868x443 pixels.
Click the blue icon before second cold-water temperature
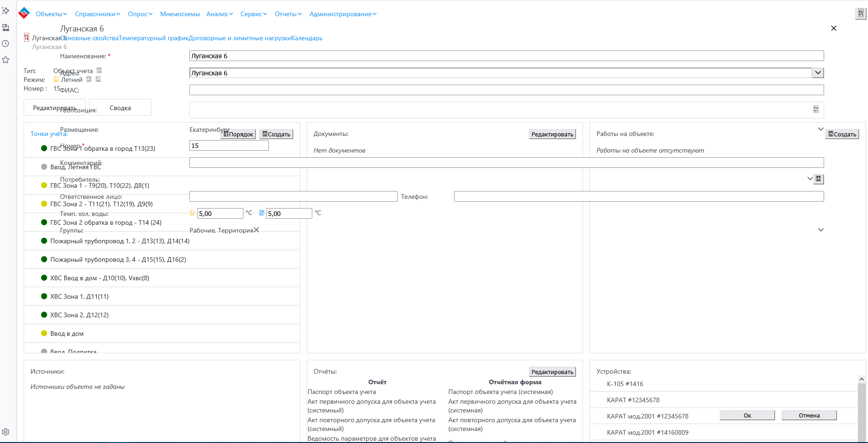261,213
